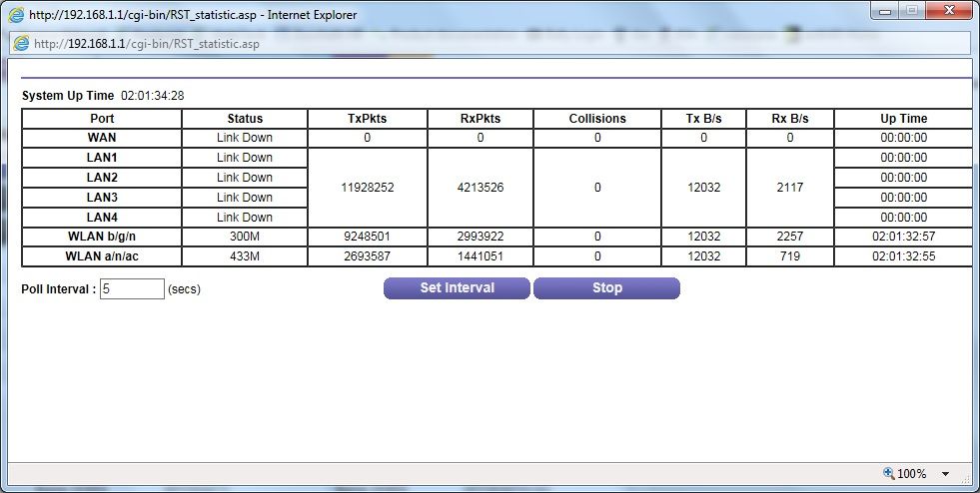Click the RxPkts value 2993922
The width and height of the screenshot is (980, 493).
click(x=480, y=238)
